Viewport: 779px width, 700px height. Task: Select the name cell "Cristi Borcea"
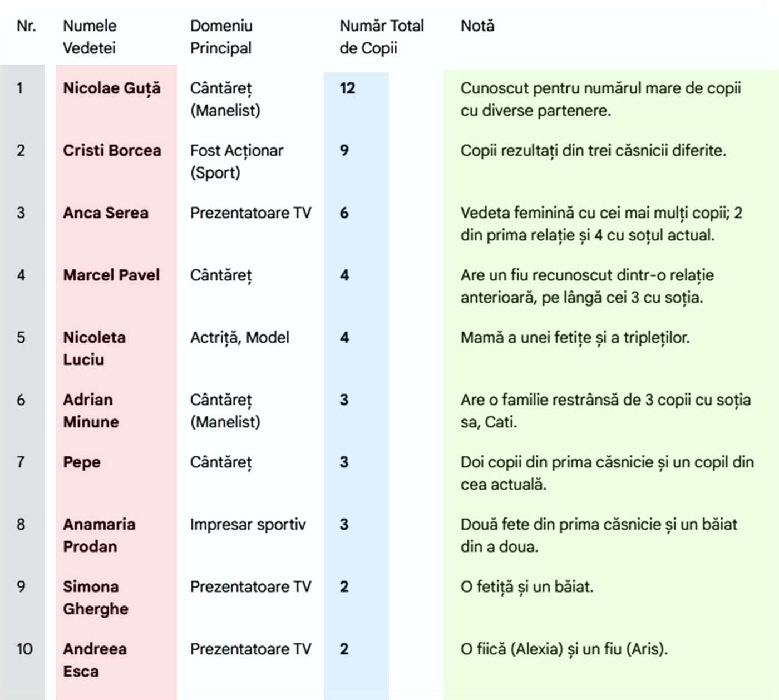[x=112, y=151]
